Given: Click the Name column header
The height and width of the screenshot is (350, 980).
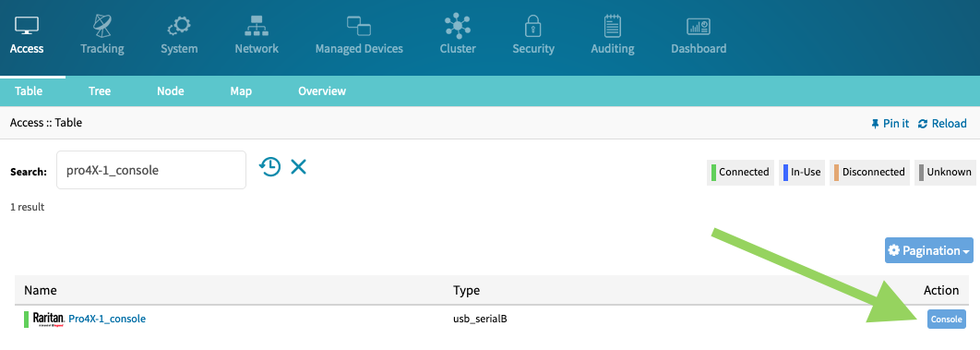Looking at the screenshot, I should click(40, 290).
